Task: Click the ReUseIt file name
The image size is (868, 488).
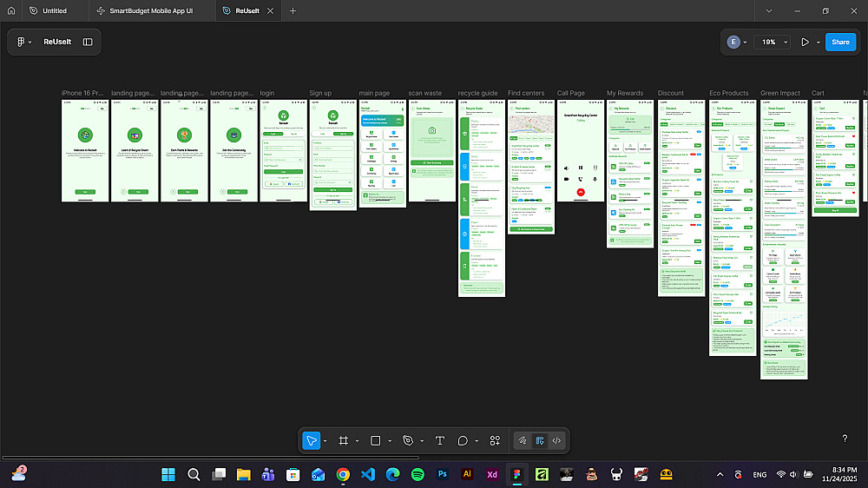Action: click(x=57, y=42)
